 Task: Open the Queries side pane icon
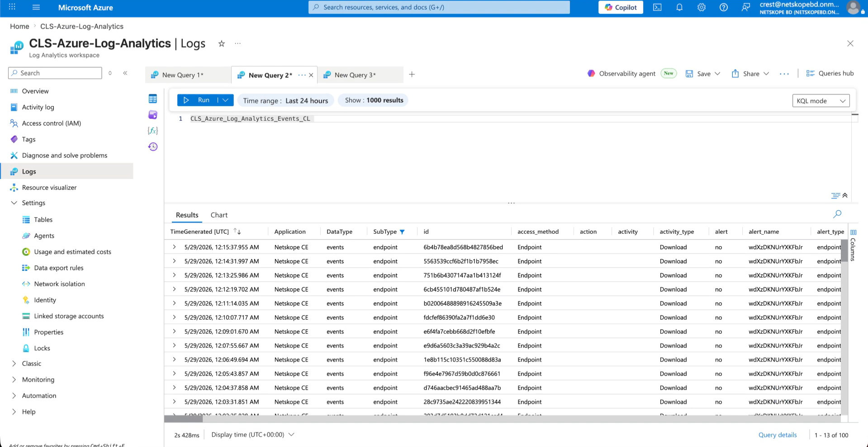(153, 115)
